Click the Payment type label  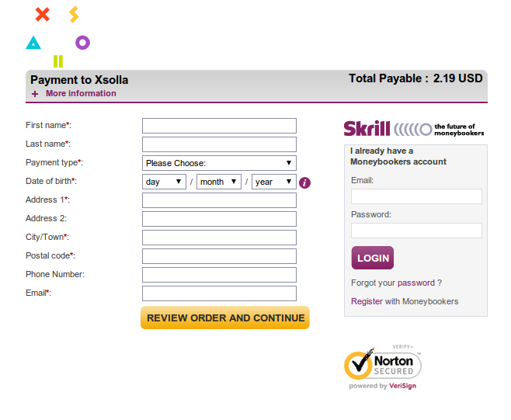tap(54, 162)
